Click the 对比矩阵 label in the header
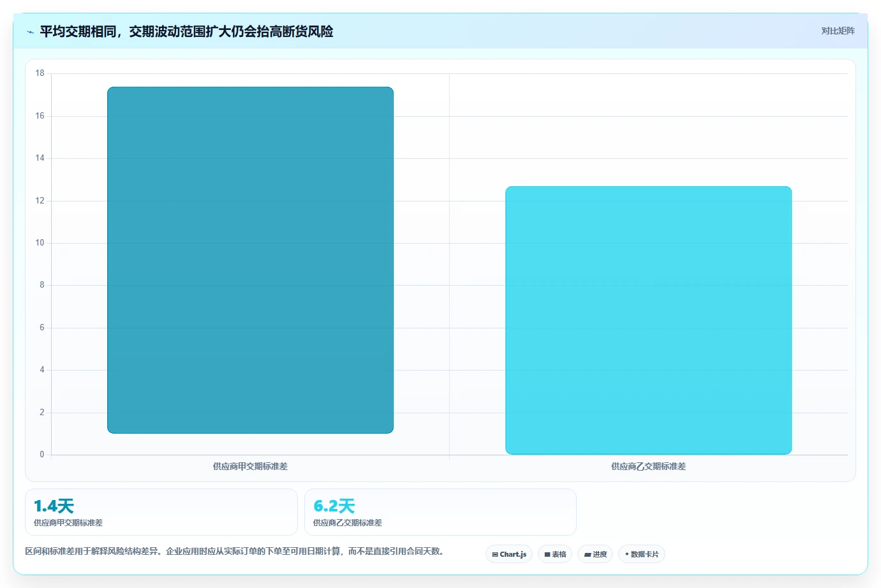881x588 pixels. tap(838, 31)
